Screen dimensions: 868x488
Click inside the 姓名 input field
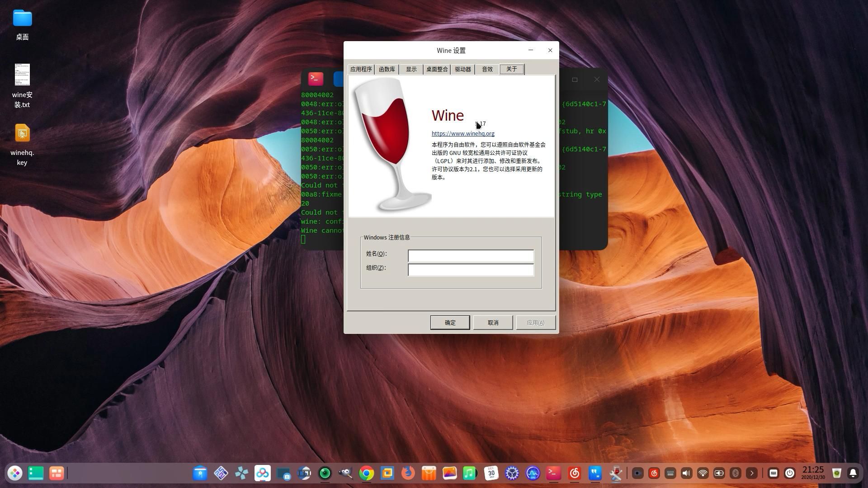471,256
